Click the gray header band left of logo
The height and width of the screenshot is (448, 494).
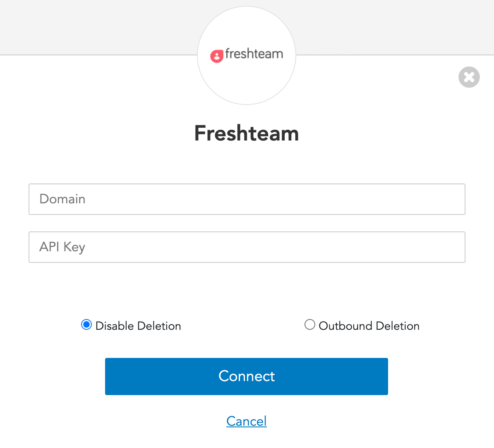[95, 27]
